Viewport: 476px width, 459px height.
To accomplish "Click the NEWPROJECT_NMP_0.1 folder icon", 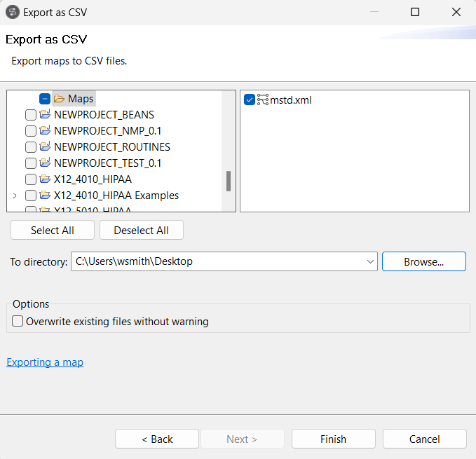I will click(46, 131).
